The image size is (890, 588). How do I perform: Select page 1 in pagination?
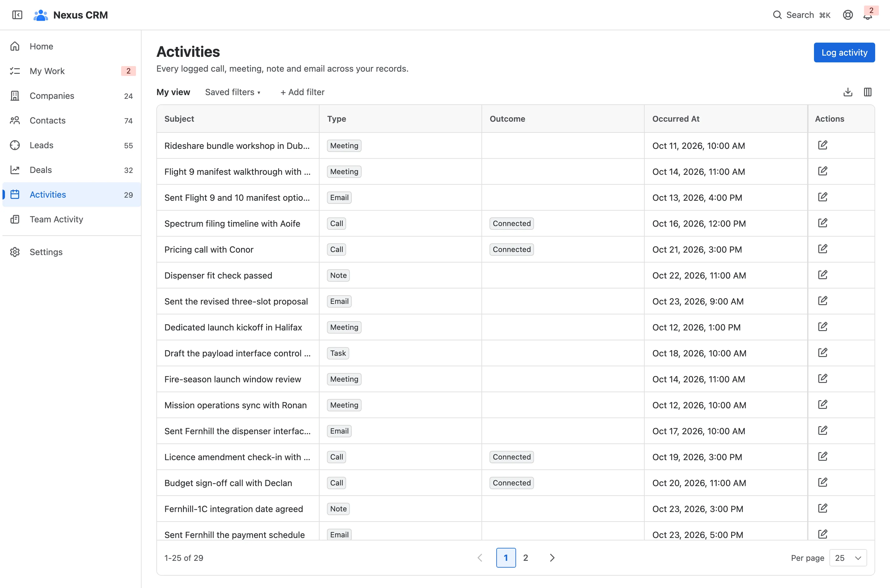tap(506, 558)
